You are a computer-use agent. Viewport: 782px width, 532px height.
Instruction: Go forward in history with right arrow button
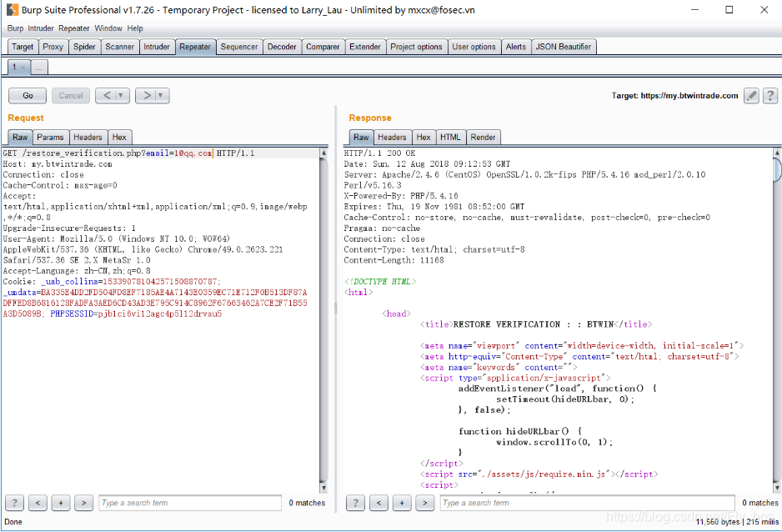tap(147, 95)
